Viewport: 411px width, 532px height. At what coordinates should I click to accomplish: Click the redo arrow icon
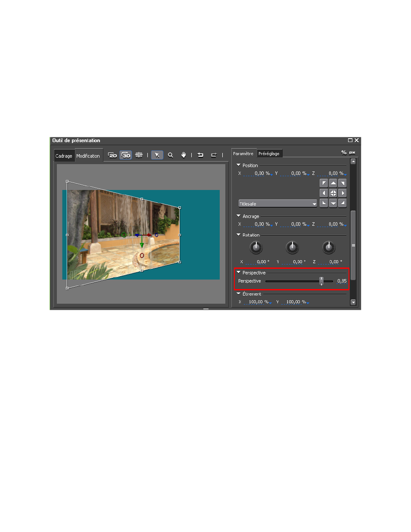[x=214, y=155]
